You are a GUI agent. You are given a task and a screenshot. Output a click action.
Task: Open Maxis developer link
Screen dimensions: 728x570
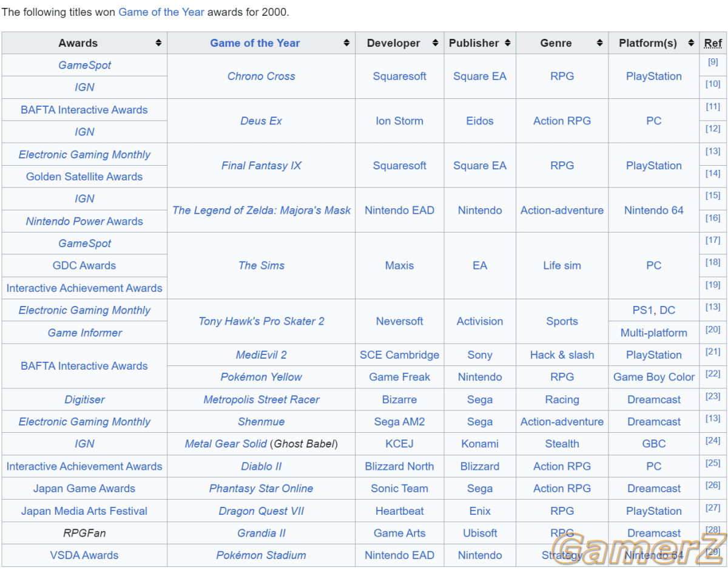[400, 265]
